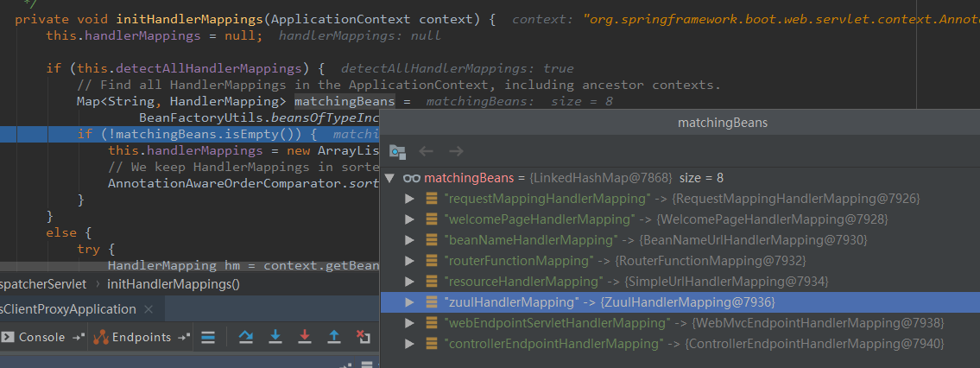Click the {LinkedHashMap@7868} size = 8 text

(626, 178)
